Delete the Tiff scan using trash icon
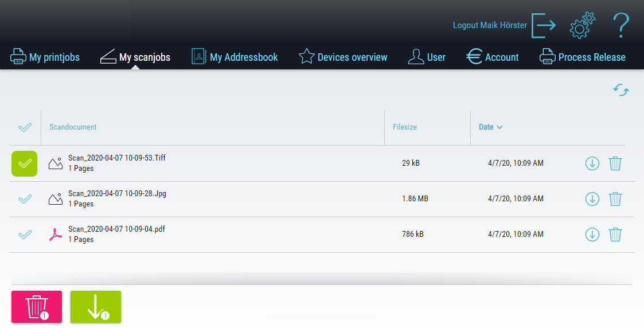The image size is (644, 328). pos(615,163)
